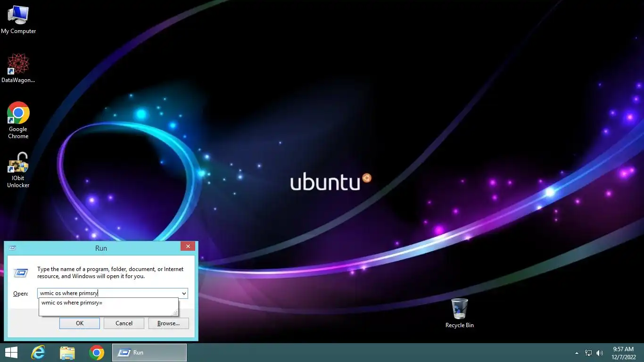Open the network status tray icon

click(588, 353)
